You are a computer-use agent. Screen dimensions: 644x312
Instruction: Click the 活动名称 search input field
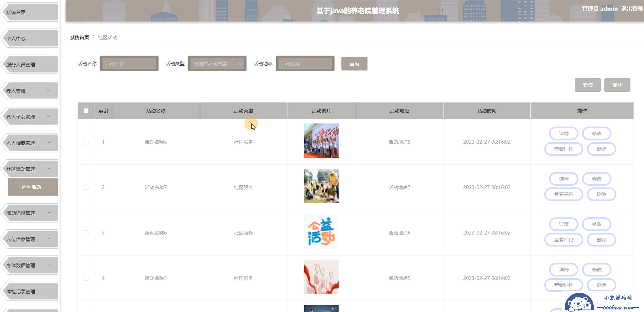129,64
